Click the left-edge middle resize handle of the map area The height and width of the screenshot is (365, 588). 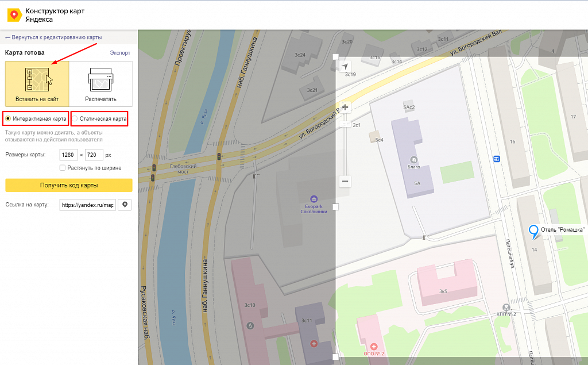[335, 207]
